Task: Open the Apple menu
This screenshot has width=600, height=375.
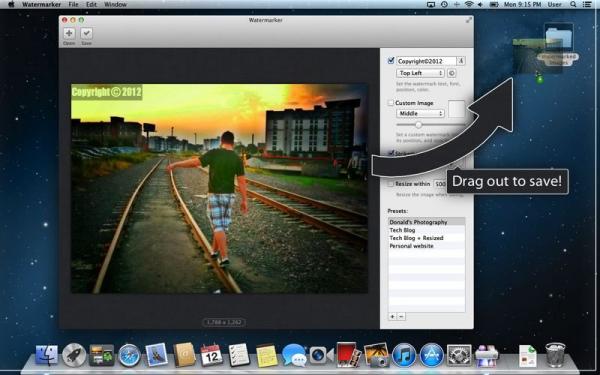Action: pyautogui.click(x=11, y=5)
